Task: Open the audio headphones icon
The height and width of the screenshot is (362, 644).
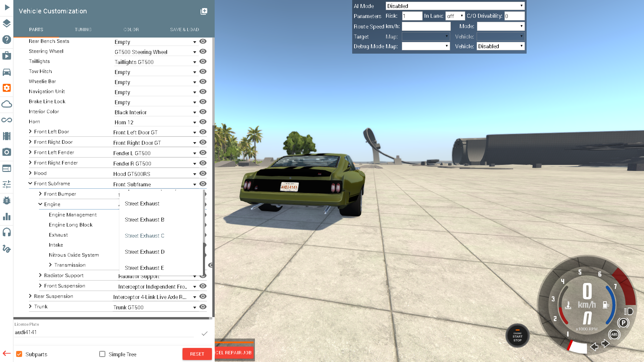Action: pos(7,232)
